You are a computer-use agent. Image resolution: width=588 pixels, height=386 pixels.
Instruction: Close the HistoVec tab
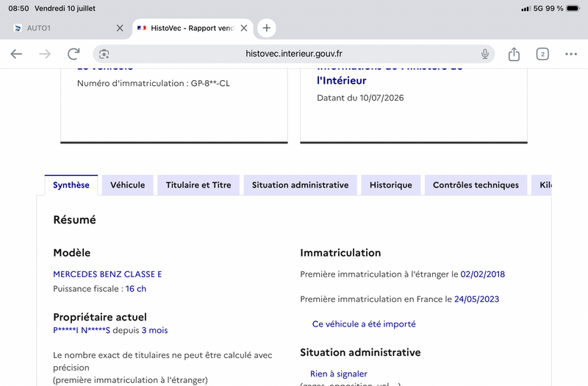coord(244,28)
